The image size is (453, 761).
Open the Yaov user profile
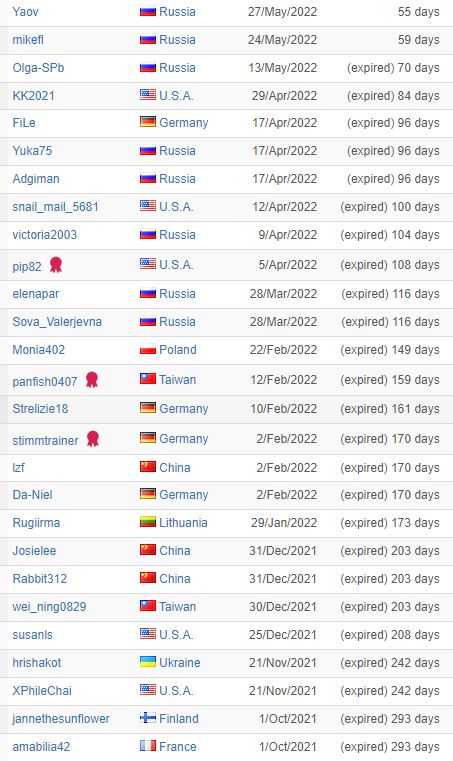tap(25, 12)
